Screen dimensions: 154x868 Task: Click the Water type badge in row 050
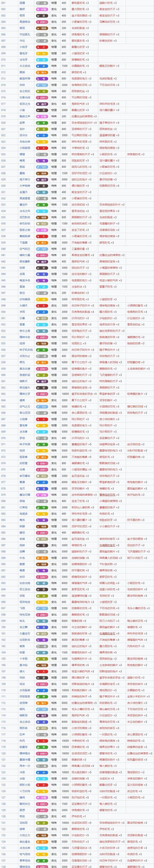[x=42, y=312]
